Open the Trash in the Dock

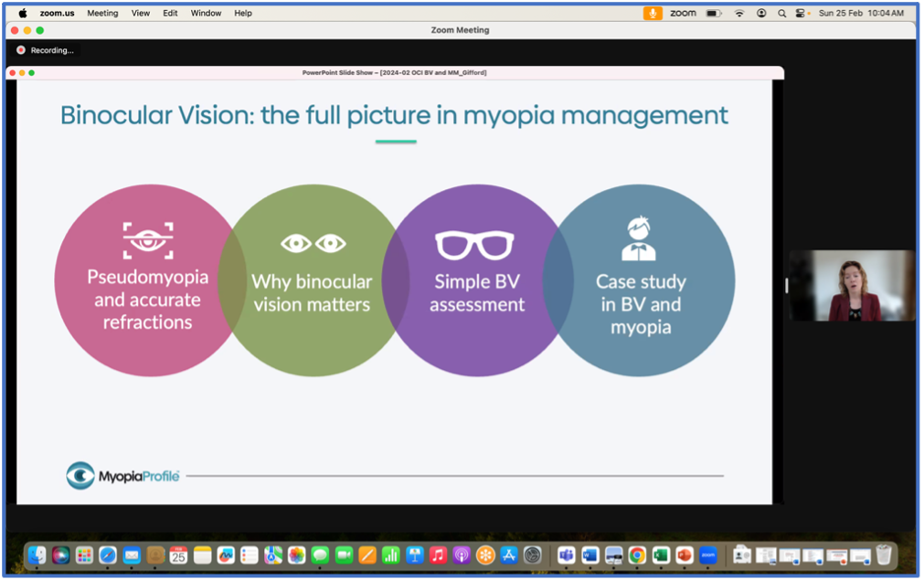pos(883,554)
